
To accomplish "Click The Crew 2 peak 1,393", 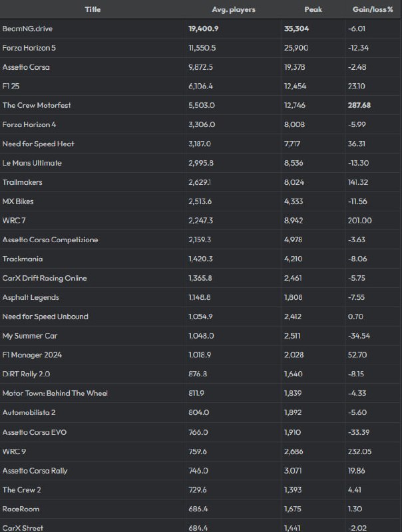I will 293,490.
